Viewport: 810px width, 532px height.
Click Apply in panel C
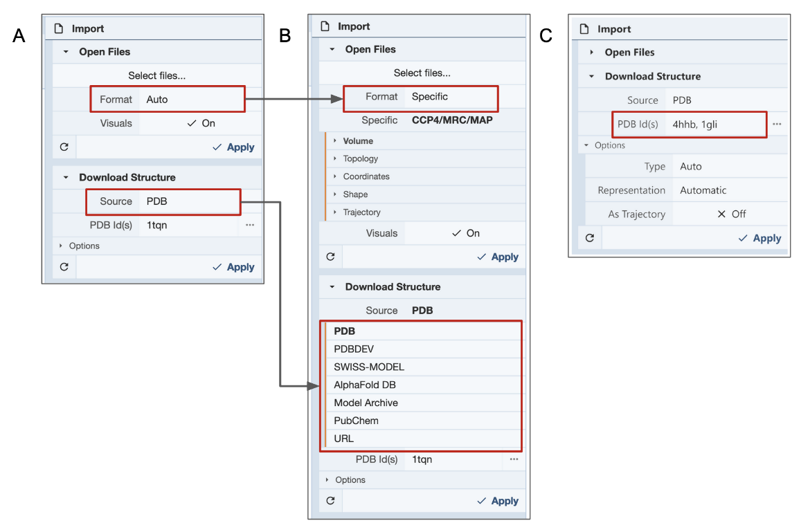pos(759,238)
